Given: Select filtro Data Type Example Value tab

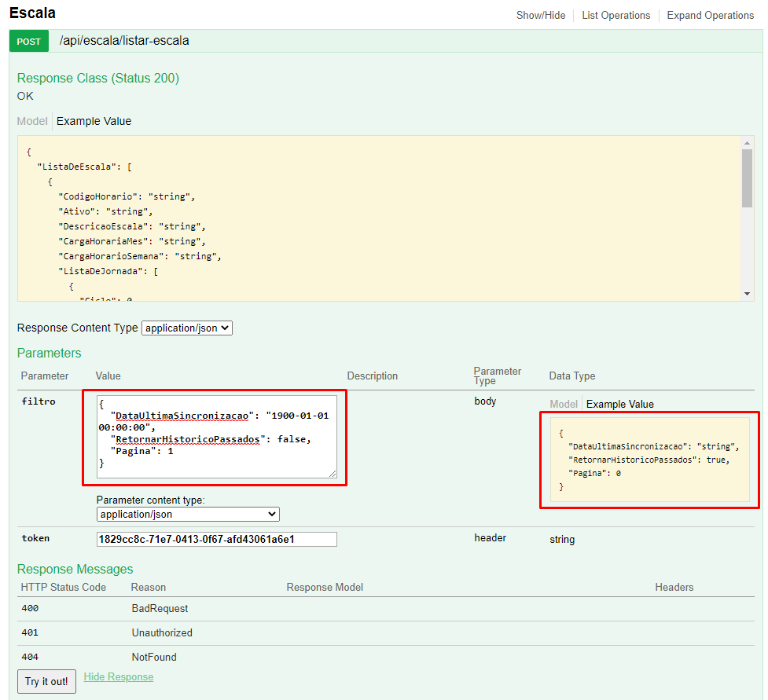Looking at the screenshot, I should (x=619, y=404).
